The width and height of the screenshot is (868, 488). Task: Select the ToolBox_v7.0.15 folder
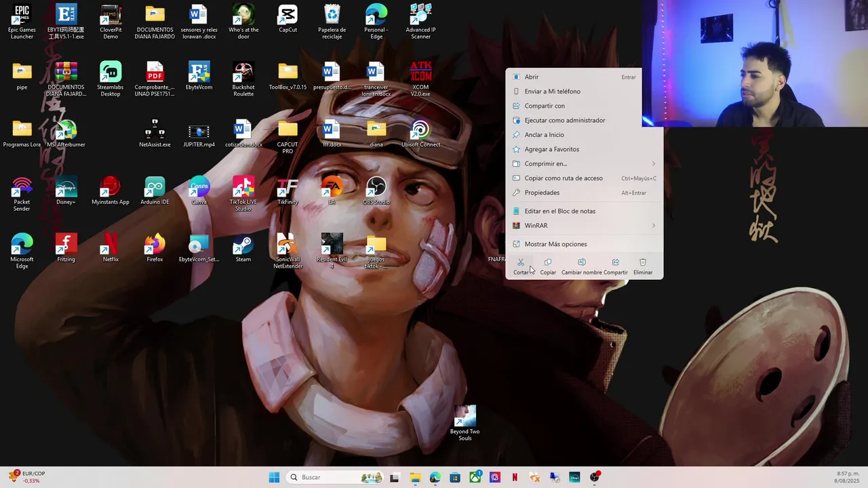pyautogui.click(x=288, y=77)
